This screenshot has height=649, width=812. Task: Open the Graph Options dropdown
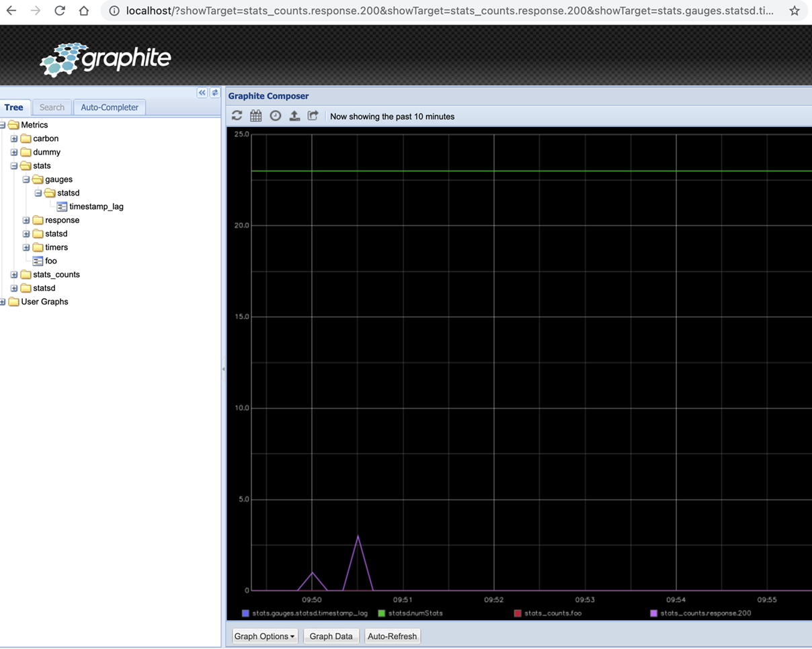pos(265,636)
